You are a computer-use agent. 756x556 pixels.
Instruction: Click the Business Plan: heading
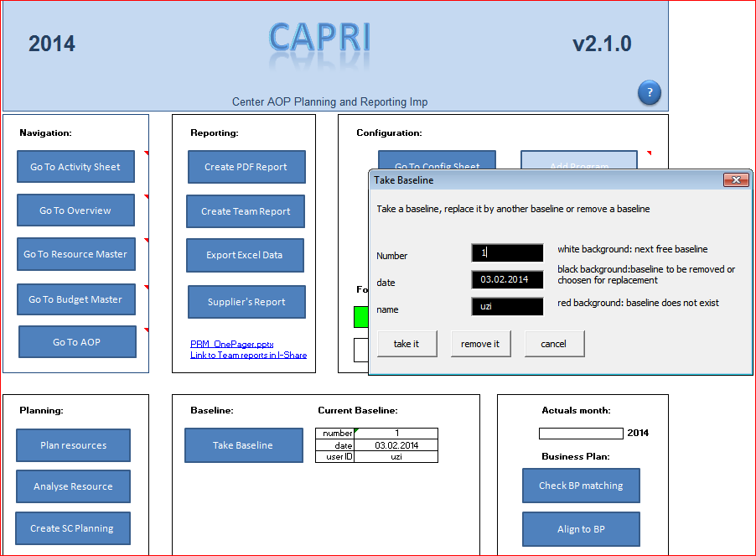tap(576, 456)
